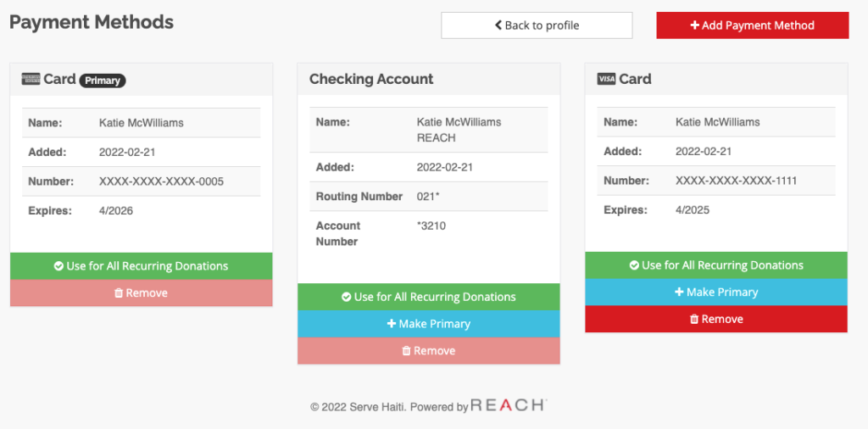The image size is (868, 429).
Task: Remove the primary card ending 0005
Action: [x=142, y=292]
